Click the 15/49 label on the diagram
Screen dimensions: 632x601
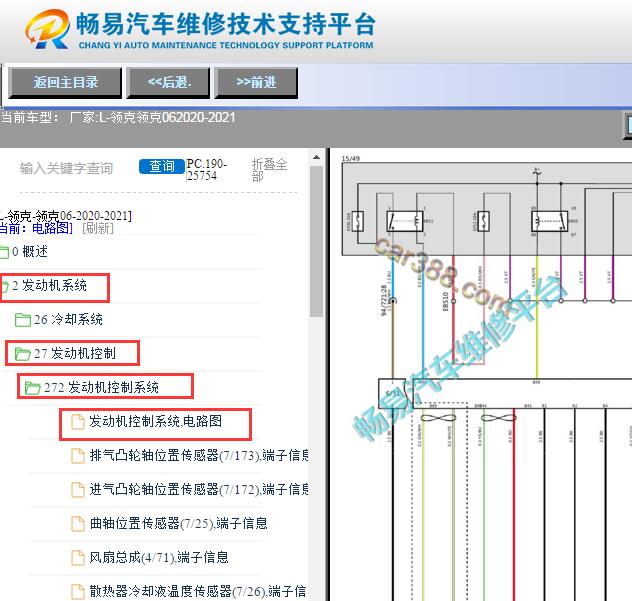351,158
